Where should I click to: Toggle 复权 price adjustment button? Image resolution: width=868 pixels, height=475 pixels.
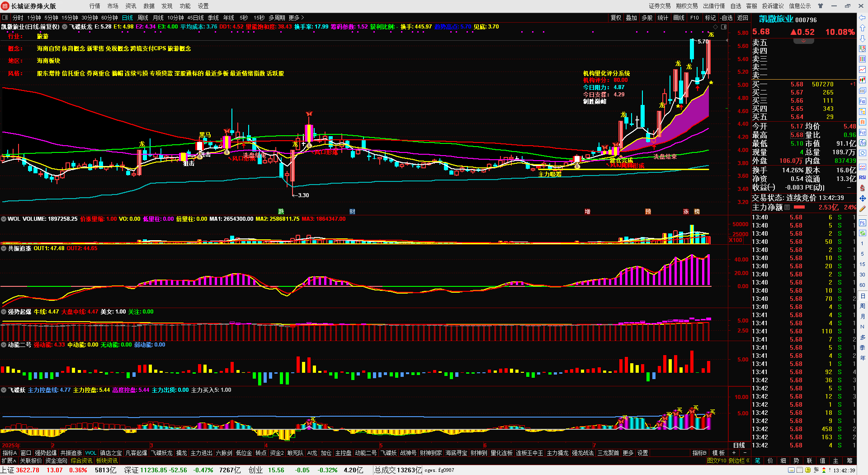[x=616, y=18]
